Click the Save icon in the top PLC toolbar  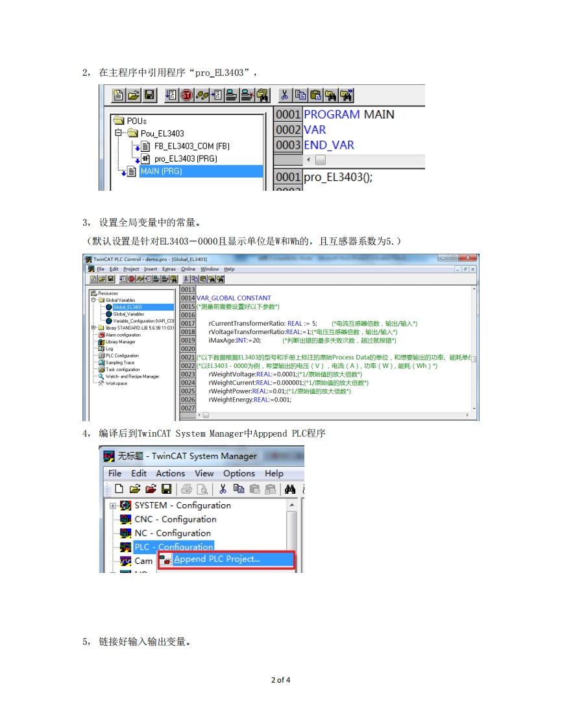point(149,95)
